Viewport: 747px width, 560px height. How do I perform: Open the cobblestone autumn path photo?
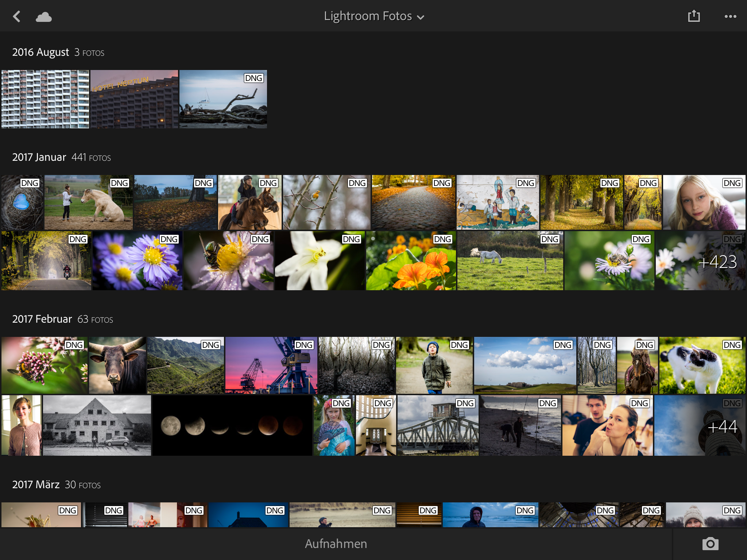coord(414,202)
